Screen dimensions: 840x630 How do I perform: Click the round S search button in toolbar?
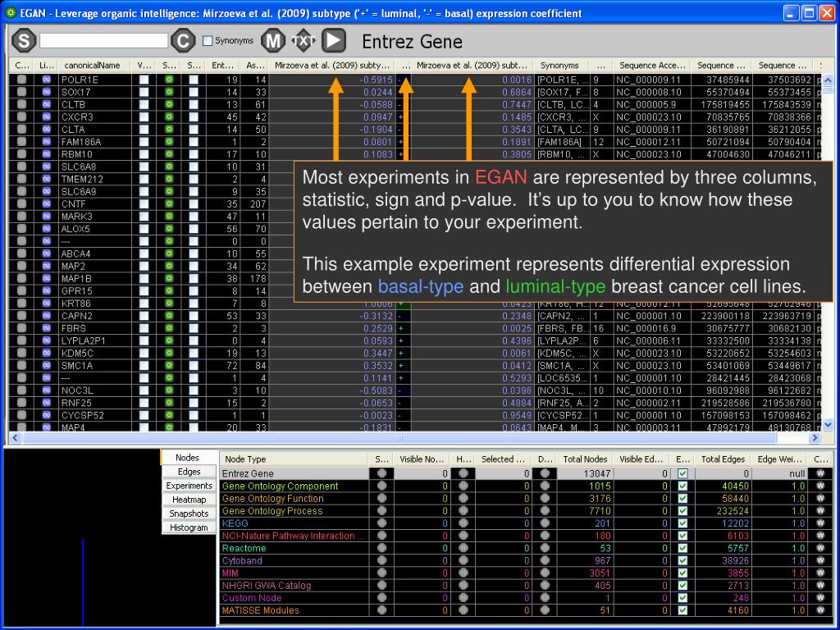tap(24, 41)
